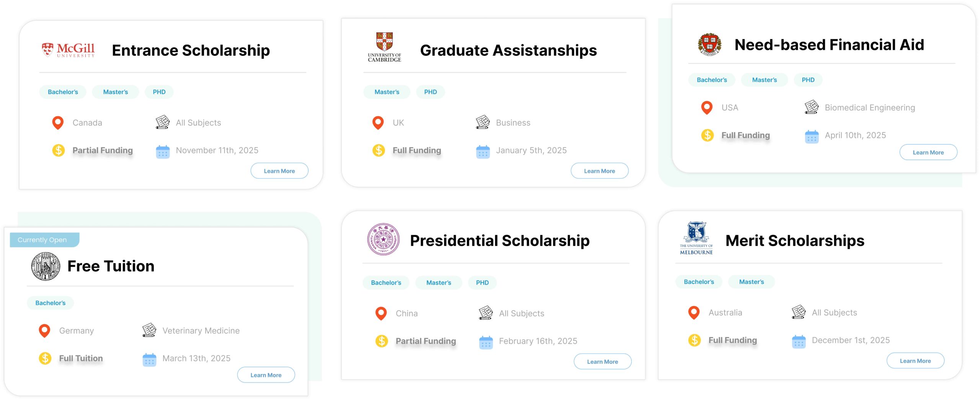Open Learn More on Merit Scholarships card
The image size is (980, 400).
(x=915, y=361)
